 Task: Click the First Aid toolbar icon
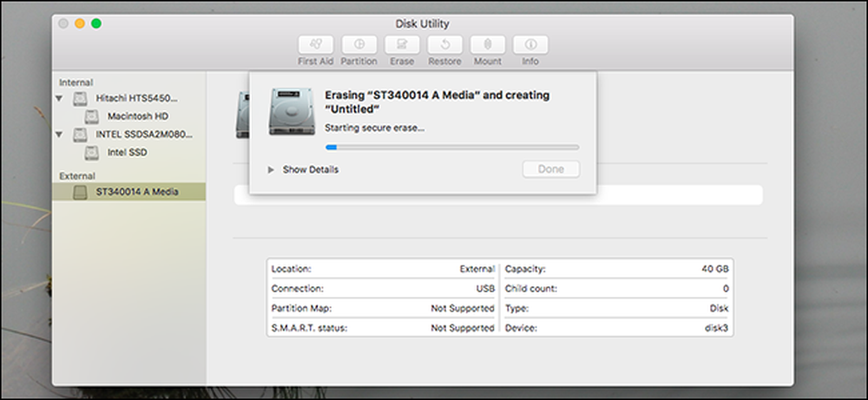tap(316, 45)
